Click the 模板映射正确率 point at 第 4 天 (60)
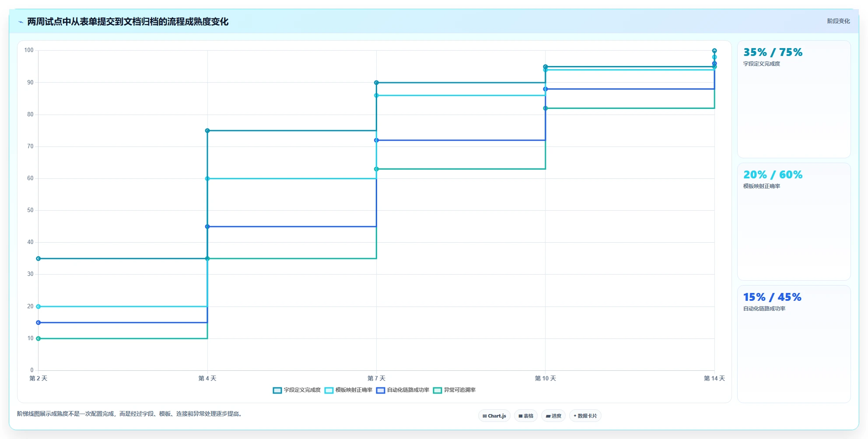The image size is (868, 439). (x=207, y=178)
